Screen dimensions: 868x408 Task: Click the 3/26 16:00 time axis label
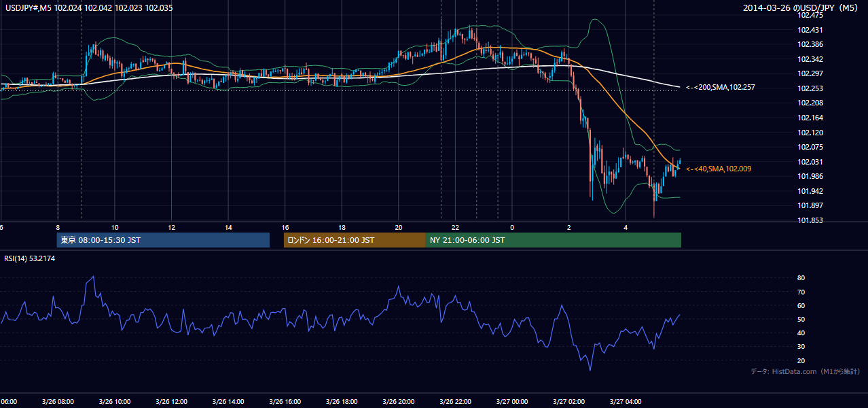(285, 402)
